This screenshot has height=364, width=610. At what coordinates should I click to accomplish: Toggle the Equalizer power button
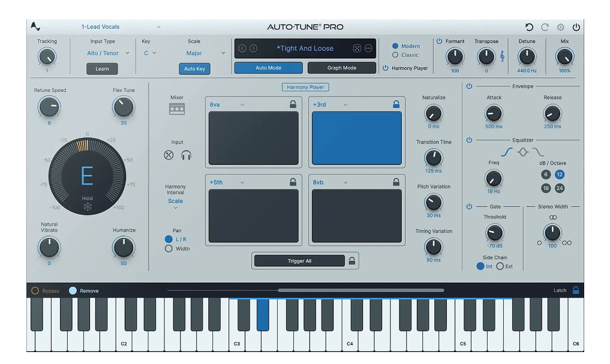click(x=469, y=140)
